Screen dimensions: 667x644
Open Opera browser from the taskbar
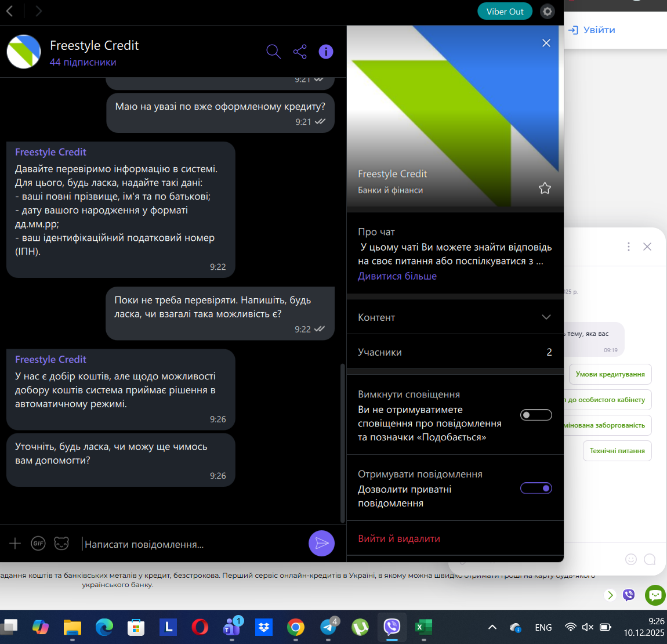coord(200,627)
